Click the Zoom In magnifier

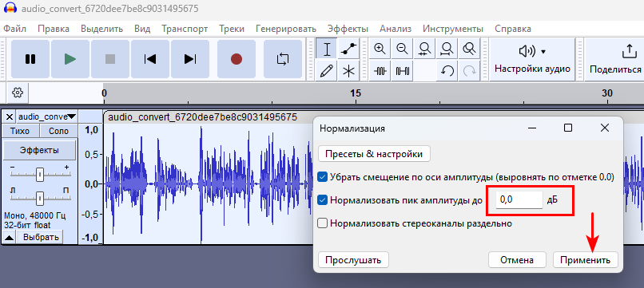pos(380,49)
